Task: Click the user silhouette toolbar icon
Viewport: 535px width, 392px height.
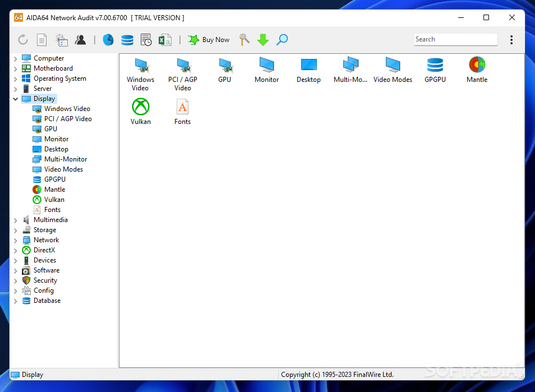Action: tap(80, 40)
